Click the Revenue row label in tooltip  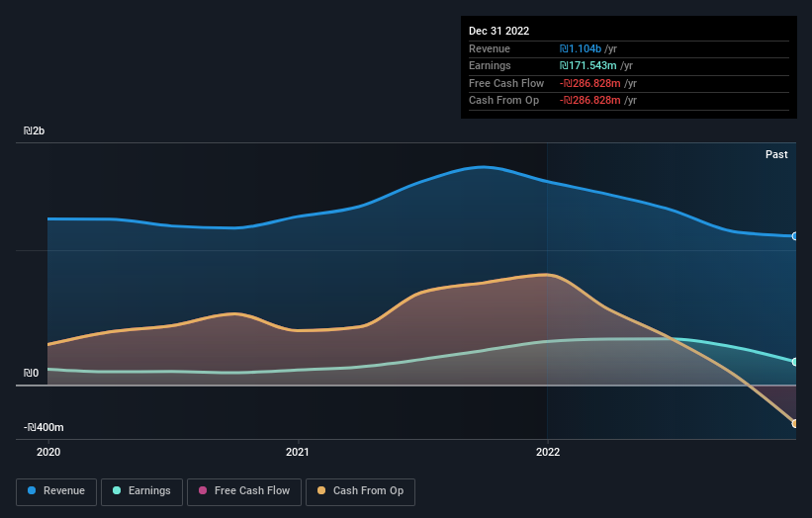490,48
